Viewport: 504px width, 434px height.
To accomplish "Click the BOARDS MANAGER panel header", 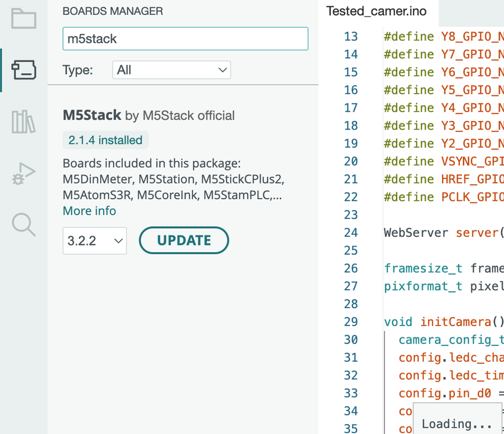I will [x=113, y=11].
